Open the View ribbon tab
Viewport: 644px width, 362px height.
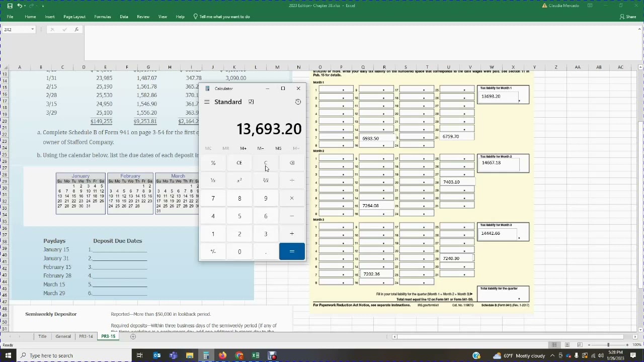point(163,17)
